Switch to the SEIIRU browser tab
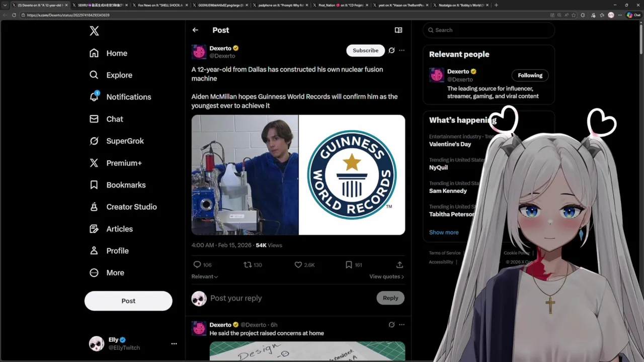 click(101, 5)
